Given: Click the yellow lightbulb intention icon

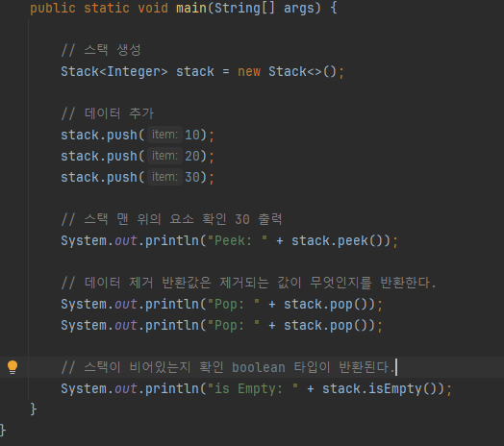Looking at the screenshot, I should point(13,367).
